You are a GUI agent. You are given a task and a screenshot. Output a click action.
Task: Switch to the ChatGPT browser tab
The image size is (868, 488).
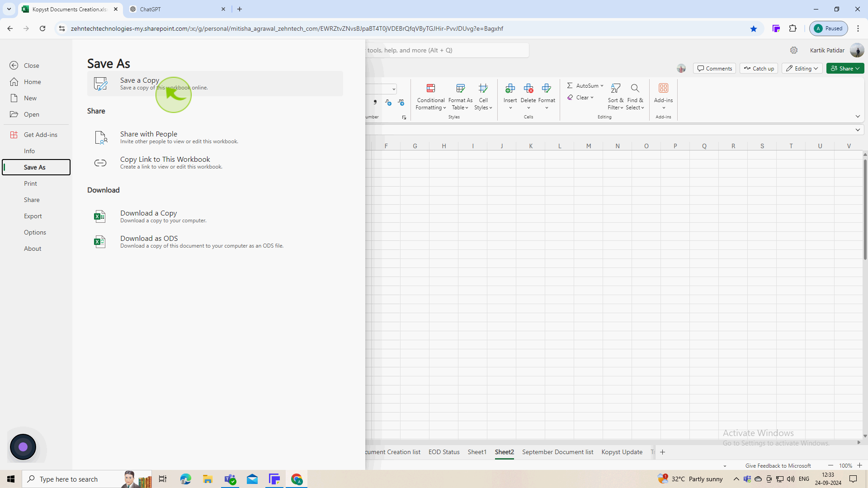tap(178, 9)
